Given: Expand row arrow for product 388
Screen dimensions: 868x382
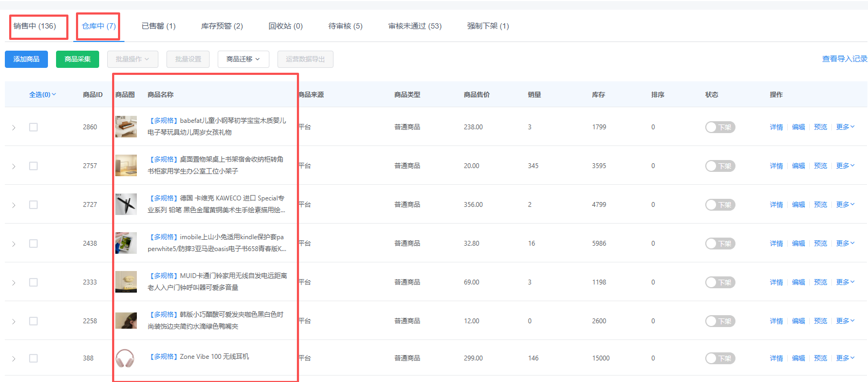Looking at the screenshot, I should point(14,359).
